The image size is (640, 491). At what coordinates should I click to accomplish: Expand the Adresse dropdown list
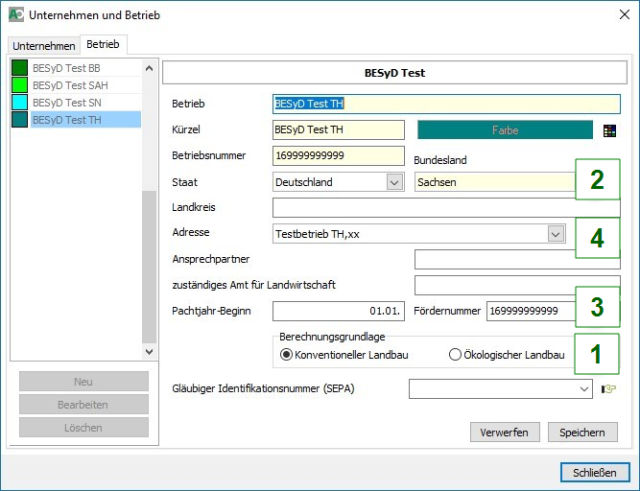click(x=555, y=233)
